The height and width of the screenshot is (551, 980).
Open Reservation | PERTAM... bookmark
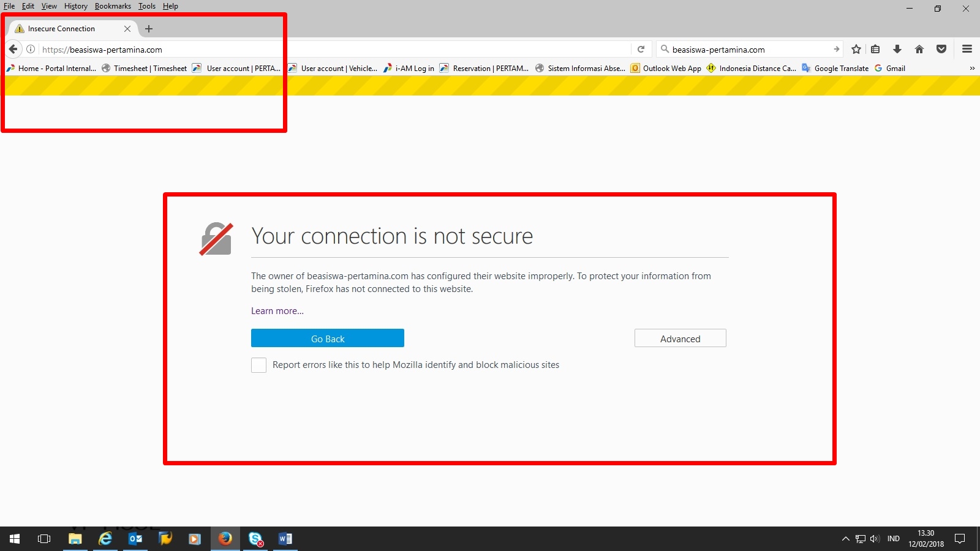point(484,69)
